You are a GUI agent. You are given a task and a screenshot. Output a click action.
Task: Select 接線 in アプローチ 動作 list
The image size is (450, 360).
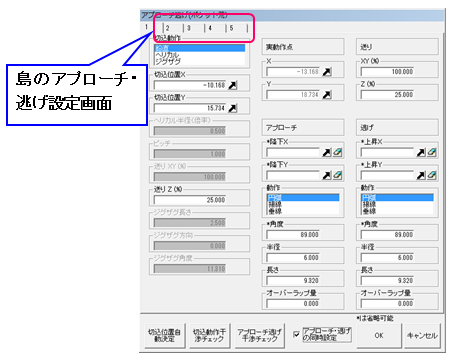[303, 204]
